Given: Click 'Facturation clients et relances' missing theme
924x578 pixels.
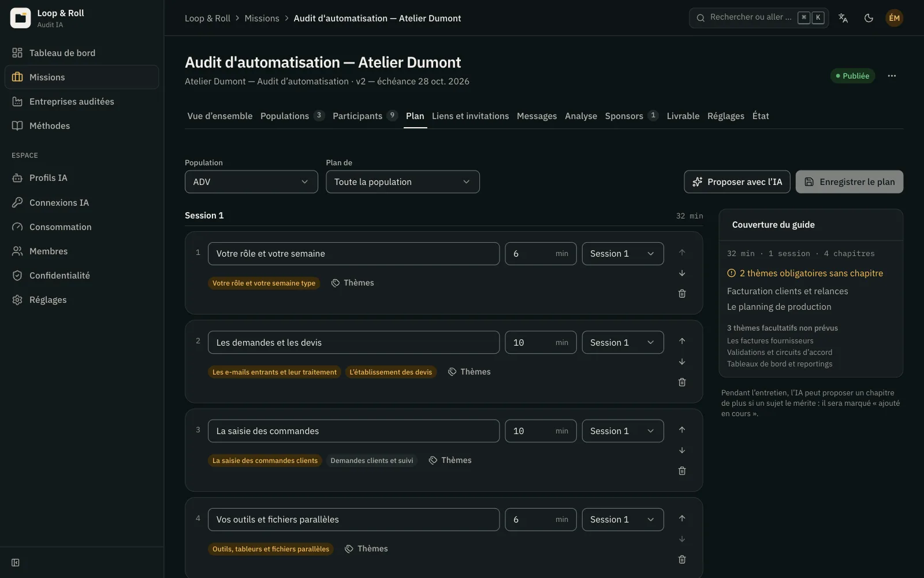Looking at the screenshot, I should 787,291.
